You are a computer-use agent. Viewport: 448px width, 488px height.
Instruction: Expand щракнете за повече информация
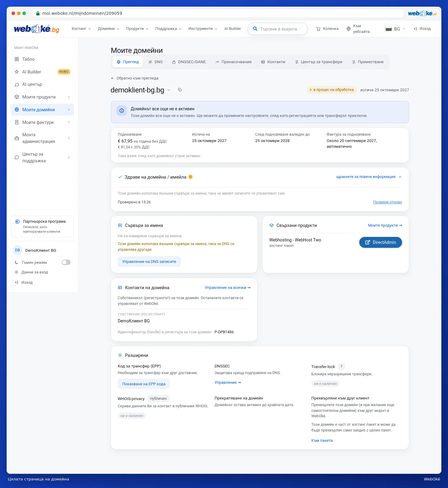coord(369,177)
